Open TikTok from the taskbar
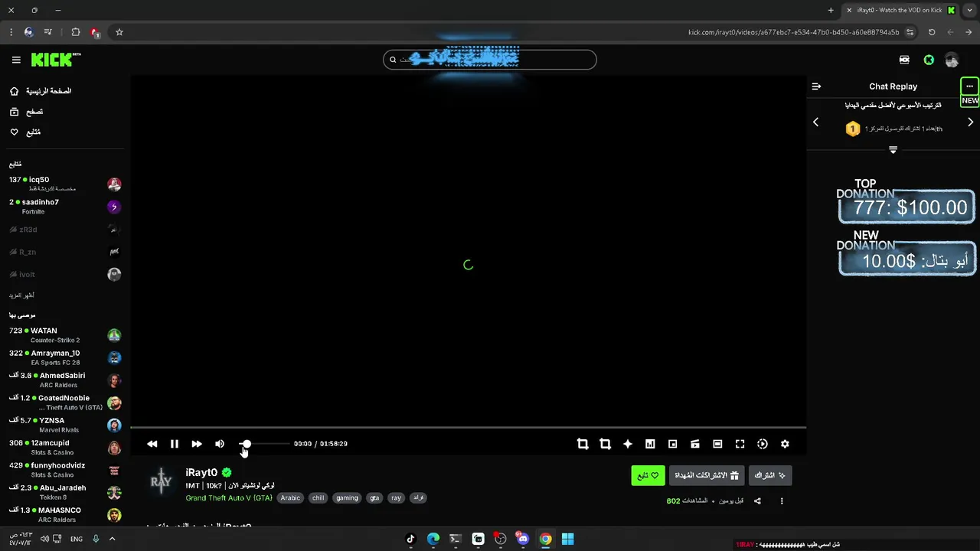This screenshot has height=551, width=980. (x=410, y=539)
